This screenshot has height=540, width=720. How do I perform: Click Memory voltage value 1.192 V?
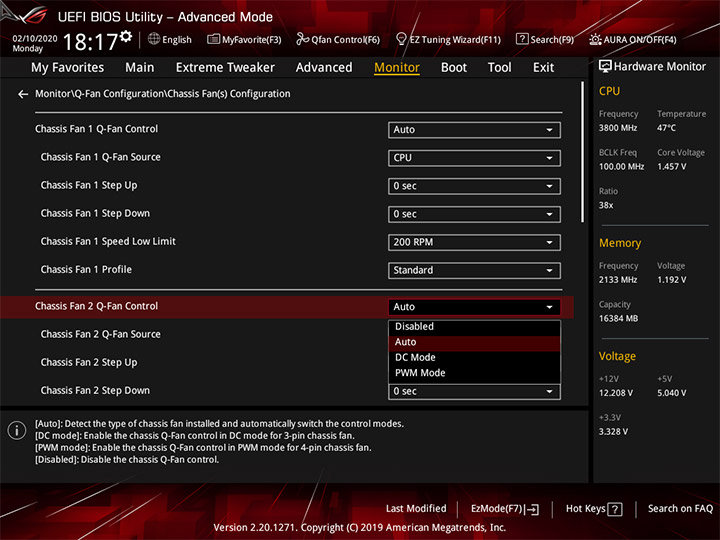(671, 280)
